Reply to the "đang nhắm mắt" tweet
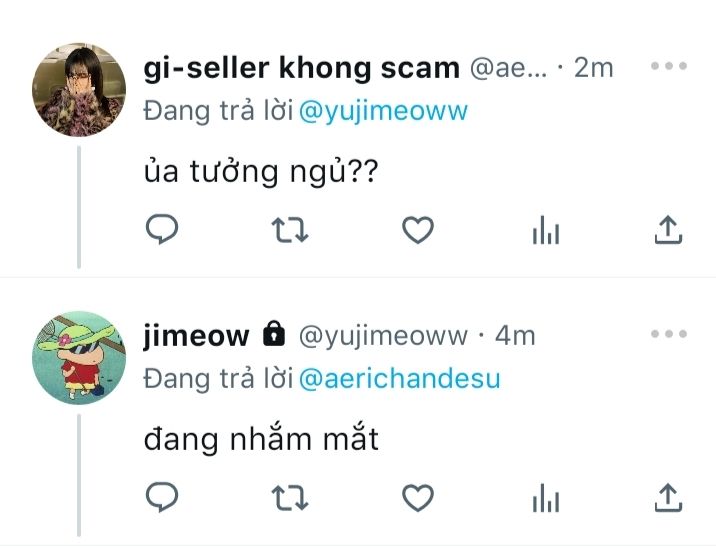This screenshot has width=716, height=548. pos(162,496)
